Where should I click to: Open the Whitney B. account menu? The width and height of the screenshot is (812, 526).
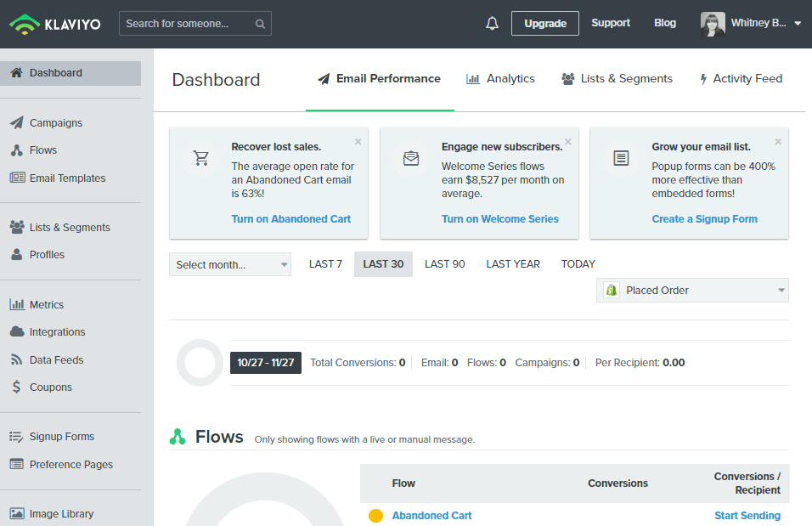(x=751, y=24)
